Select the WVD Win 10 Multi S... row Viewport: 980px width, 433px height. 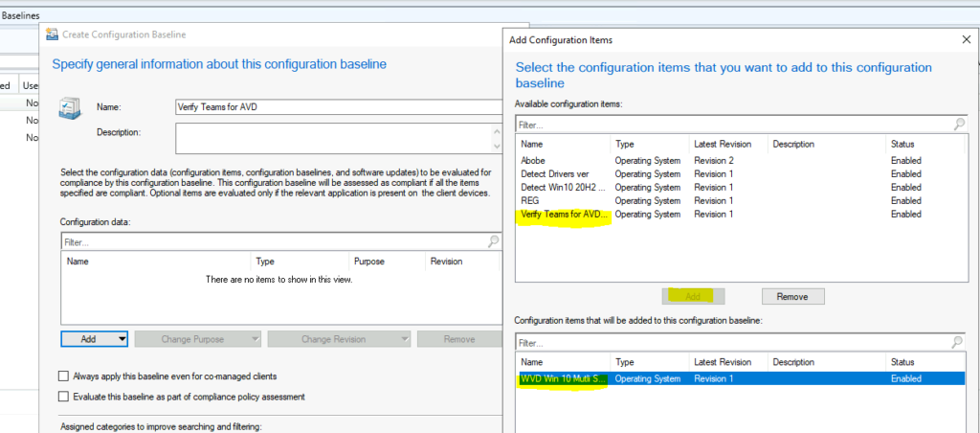coord(742,378)
